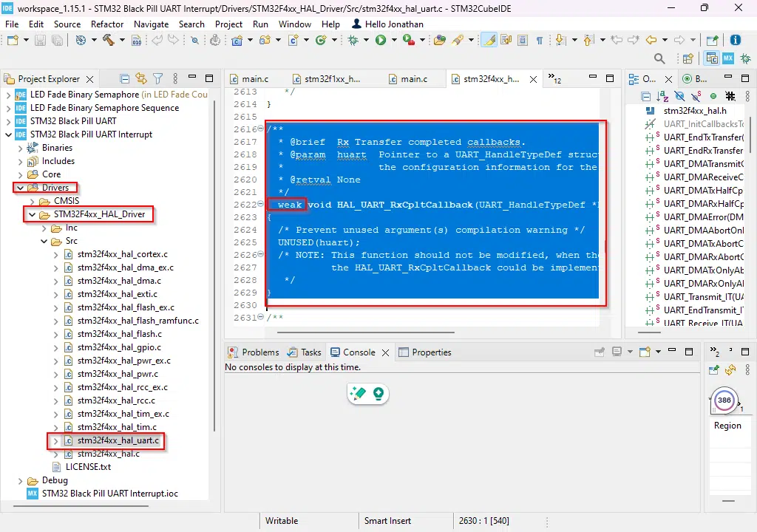Click the Previous Annotation up-arrow icon
757x532 pixels.
pyautogui.click(x=588, y=40)
